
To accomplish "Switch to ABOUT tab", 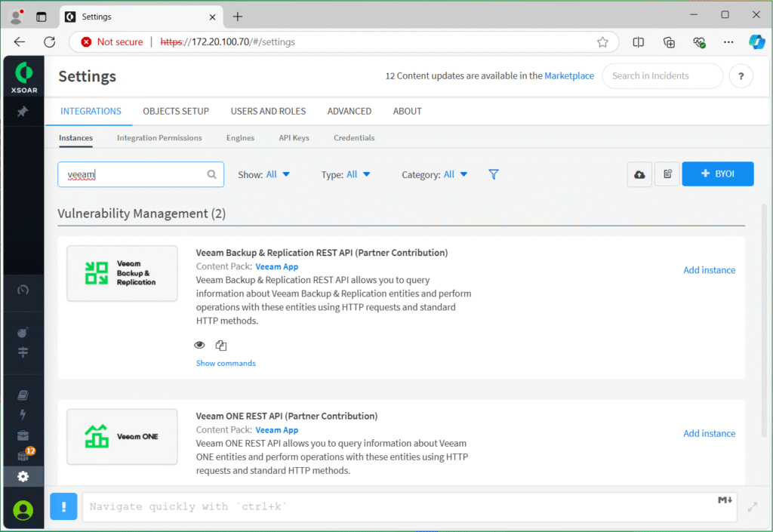I will 407,112.
